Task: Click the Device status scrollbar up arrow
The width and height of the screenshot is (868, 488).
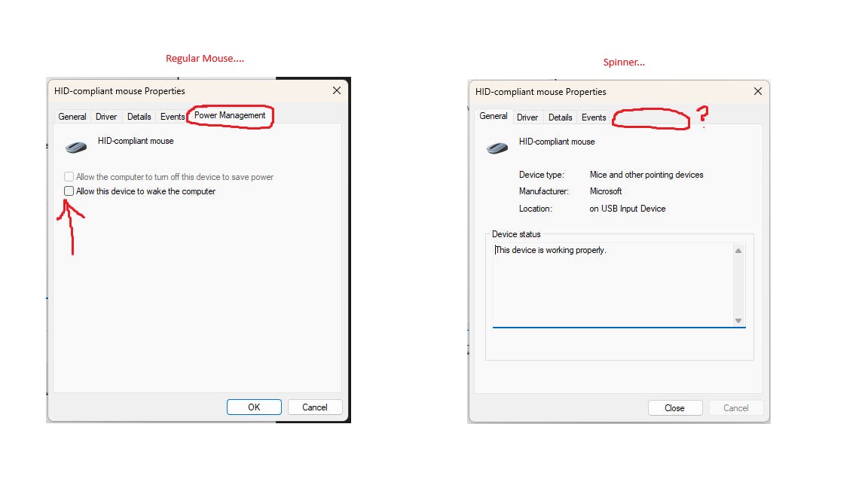Action: [738, 251]
